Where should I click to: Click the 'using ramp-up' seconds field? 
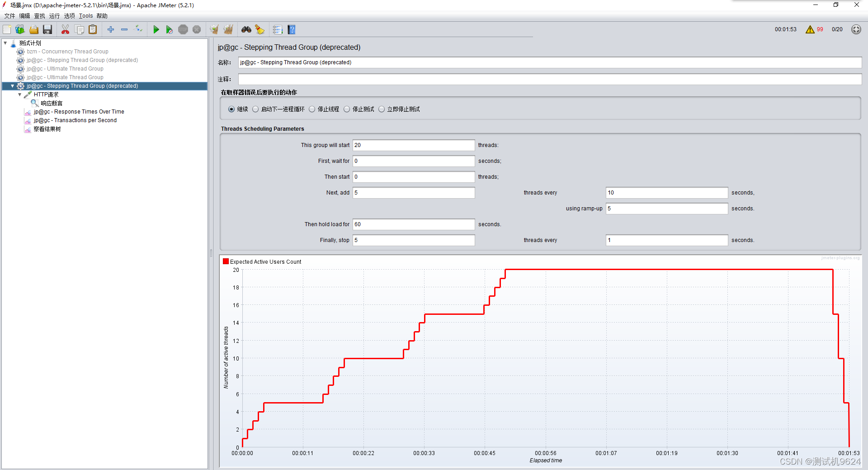coord(667,209)
